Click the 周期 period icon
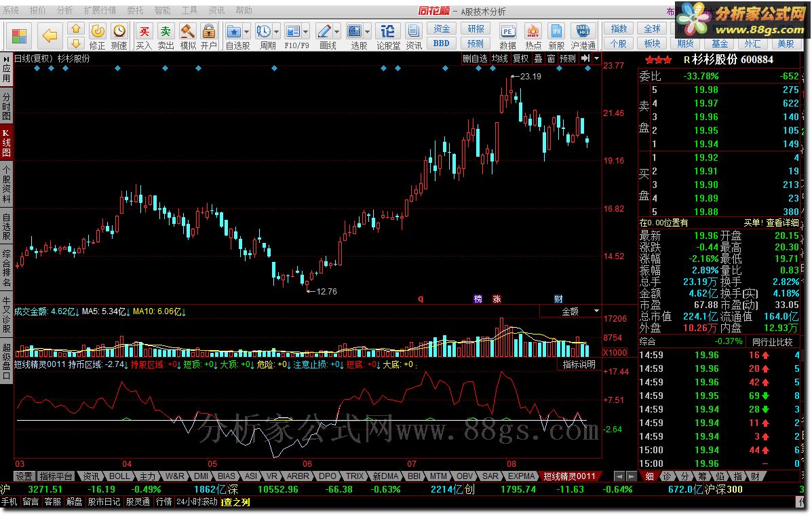Screen dimensions: 812x515 pos(263,32)
